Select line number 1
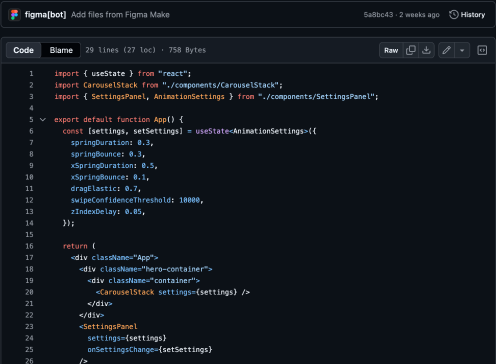 [31, 74]
